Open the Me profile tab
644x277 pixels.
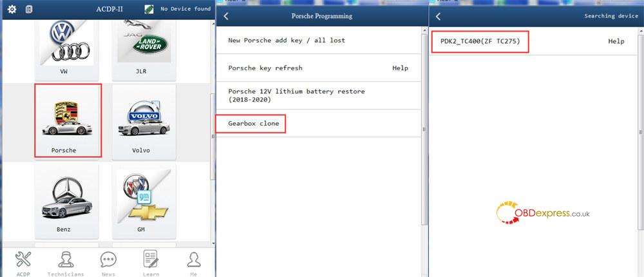coord(193,263)
